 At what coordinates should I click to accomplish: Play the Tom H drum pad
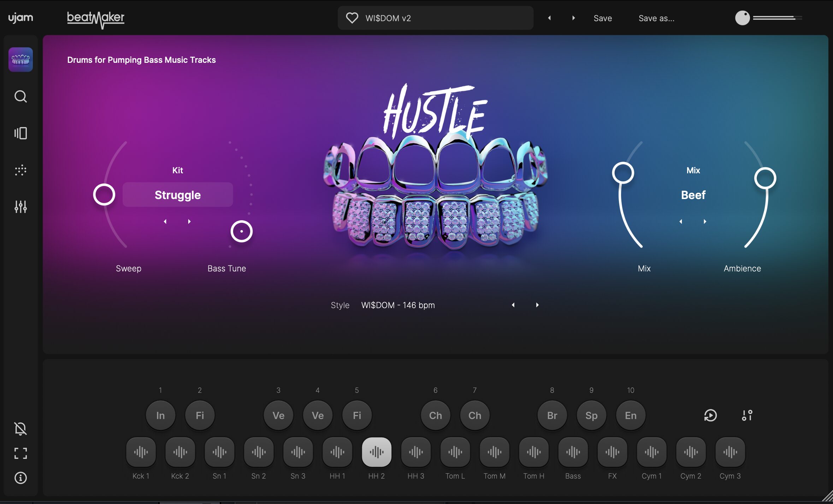tap(534, 452)
